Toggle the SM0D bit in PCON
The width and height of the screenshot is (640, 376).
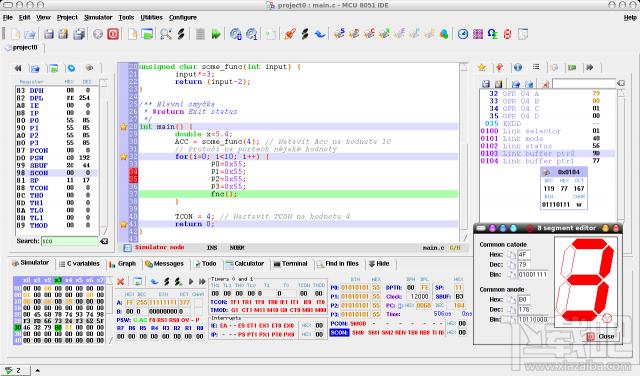pos(358,323)
